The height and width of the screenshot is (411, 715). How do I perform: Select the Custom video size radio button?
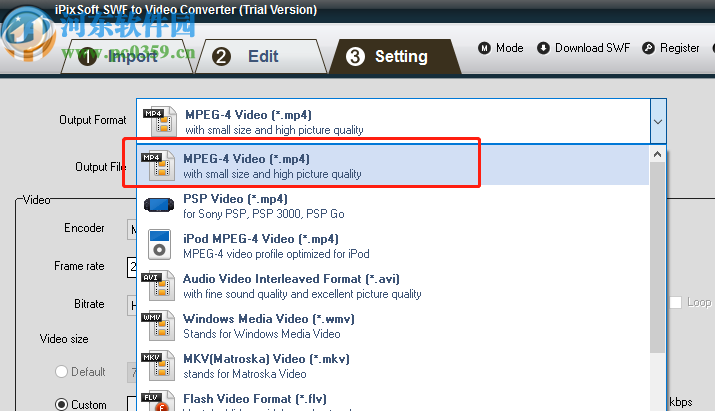pyautogui.click(x=61, y=405)
